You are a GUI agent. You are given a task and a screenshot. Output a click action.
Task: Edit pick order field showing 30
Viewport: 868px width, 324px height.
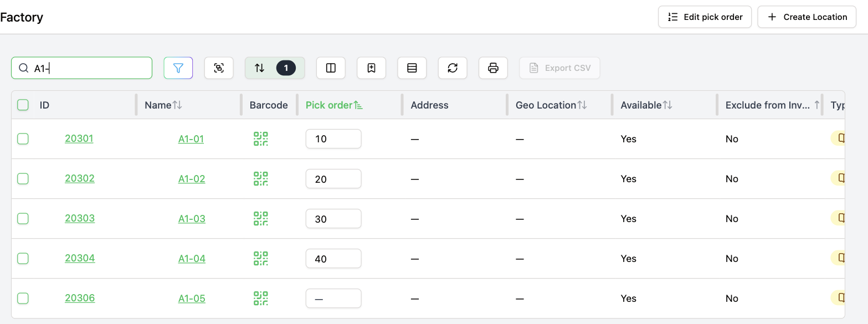point(333,219)
